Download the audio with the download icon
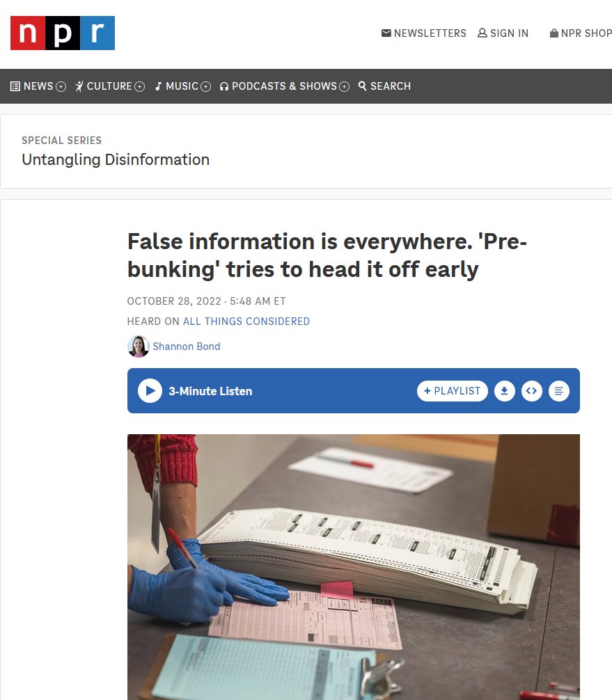This screenshot has height=700, width=612. pos(504,391)
